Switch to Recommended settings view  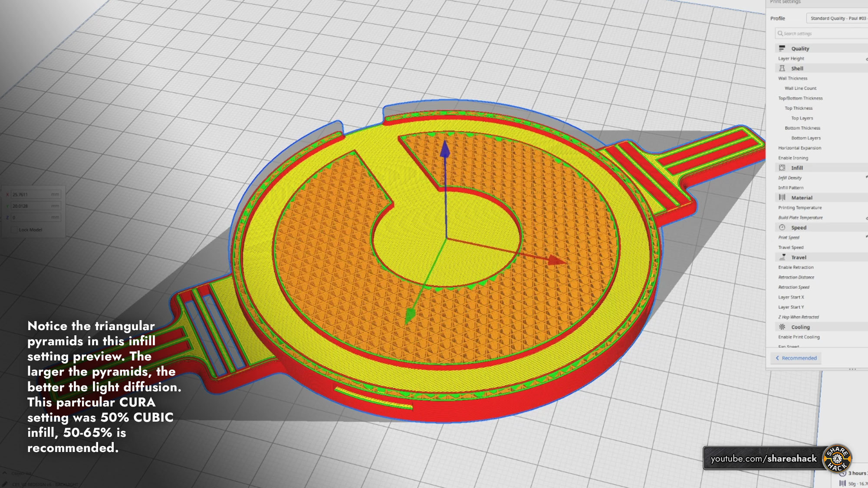tap(797, 358)
